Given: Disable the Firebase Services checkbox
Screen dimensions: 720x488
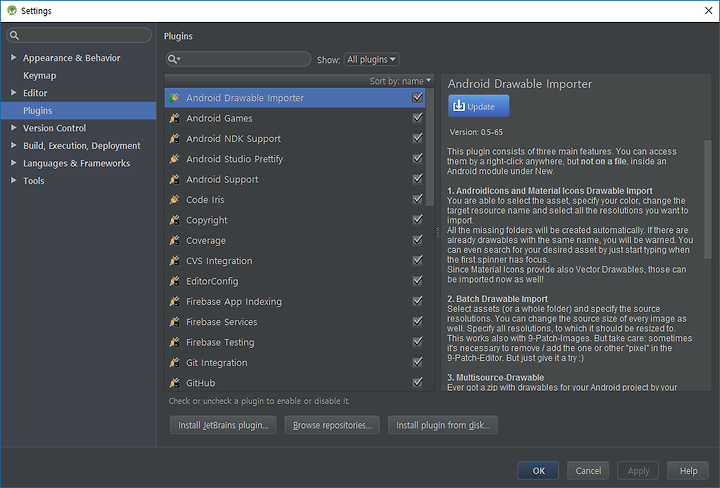Looking at the screenshot, I should [x=417, y=321].
